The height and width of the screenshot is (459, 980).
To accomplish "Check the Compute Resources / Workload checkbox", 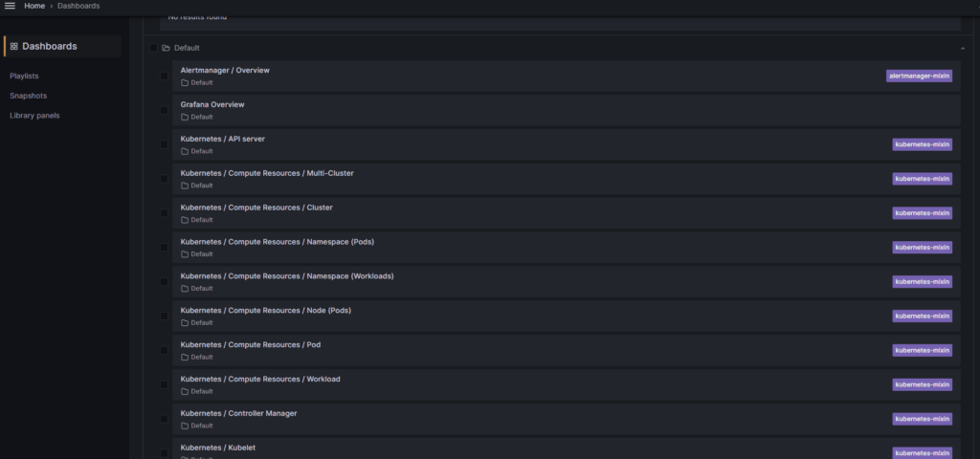I will click(164, 385).
